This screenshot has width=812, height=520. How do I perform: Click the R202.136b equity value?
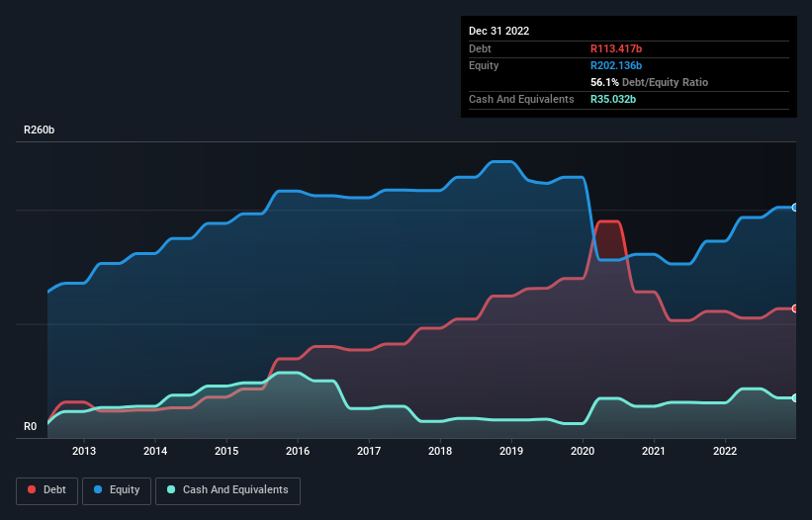point(616,65)
